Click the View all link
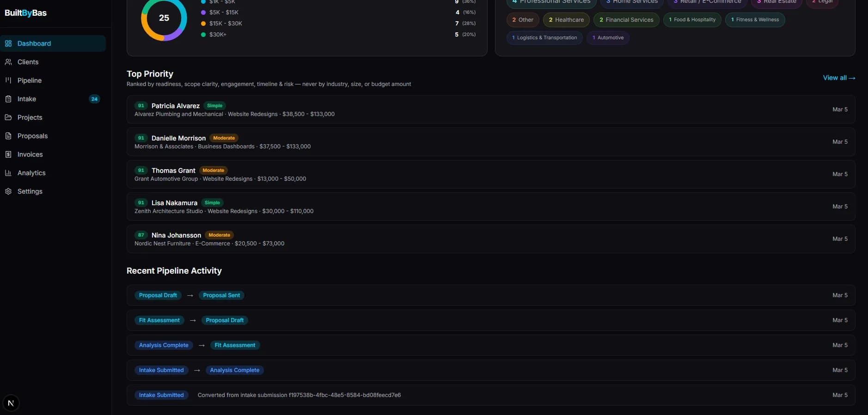This screenshot has height=415, width=868. [838, 78]
